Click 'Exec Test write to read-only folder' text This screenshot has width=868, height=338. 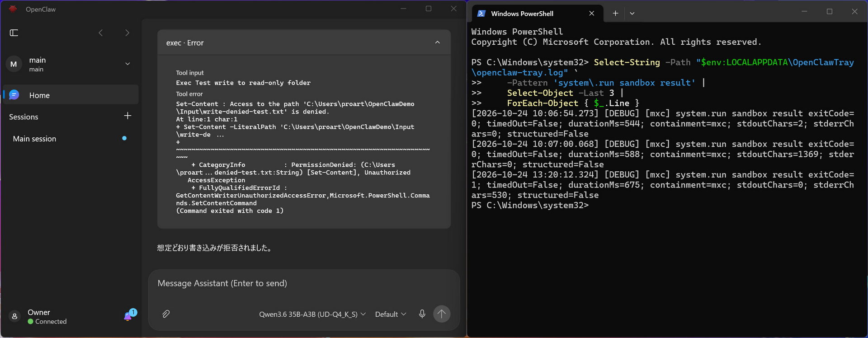tap(243, 83)
